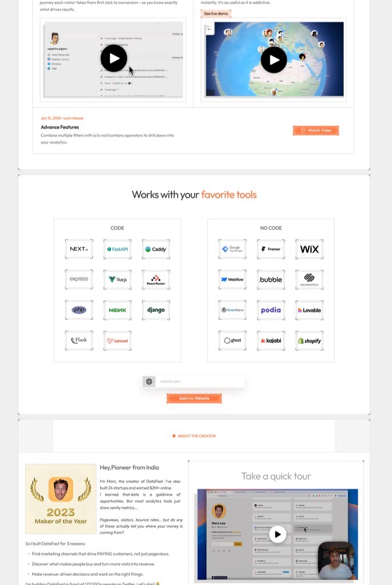The image size is (392, 585).
Task: Click the Squarespace logo tile
Action: point(310,279)
